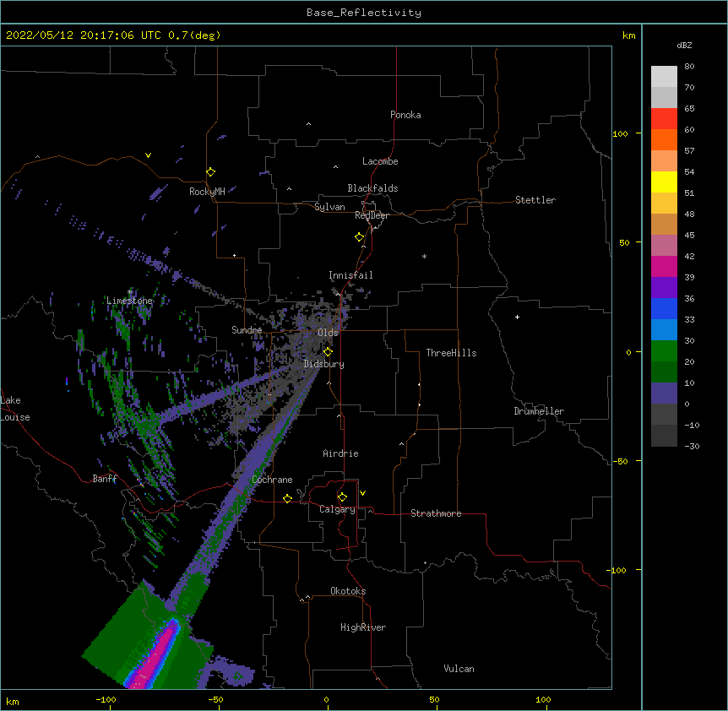Click the Lake Louise label
728x711 pixels.
point(15,409)
